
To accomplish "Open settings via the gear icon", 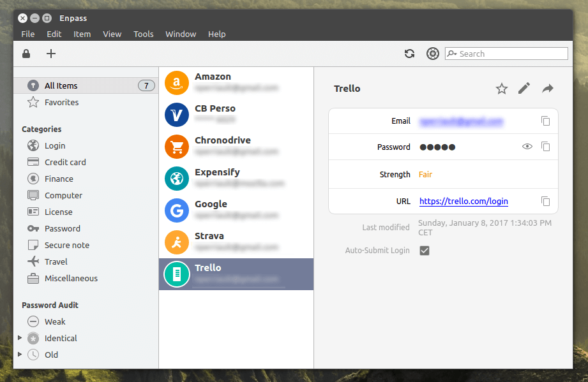I will 433,54.
